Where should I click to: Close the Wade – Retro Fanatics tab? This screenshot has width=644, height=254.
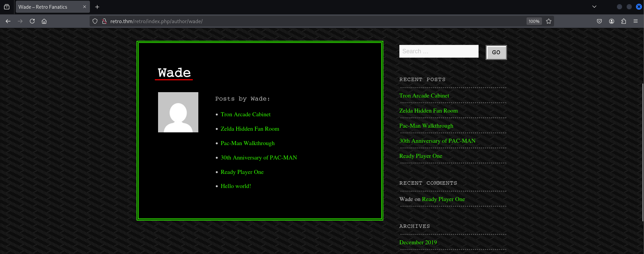coord(85,7)
